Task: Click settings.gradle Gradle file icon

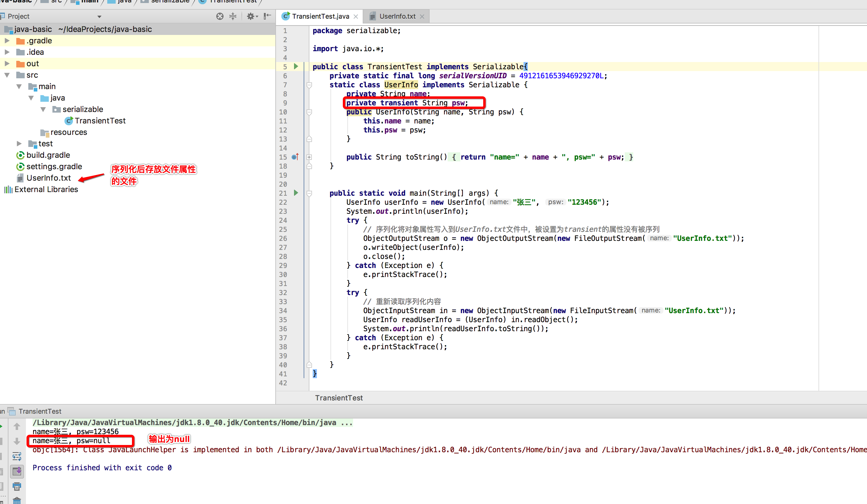Action: pyautogui.click(x=21, y=166)
